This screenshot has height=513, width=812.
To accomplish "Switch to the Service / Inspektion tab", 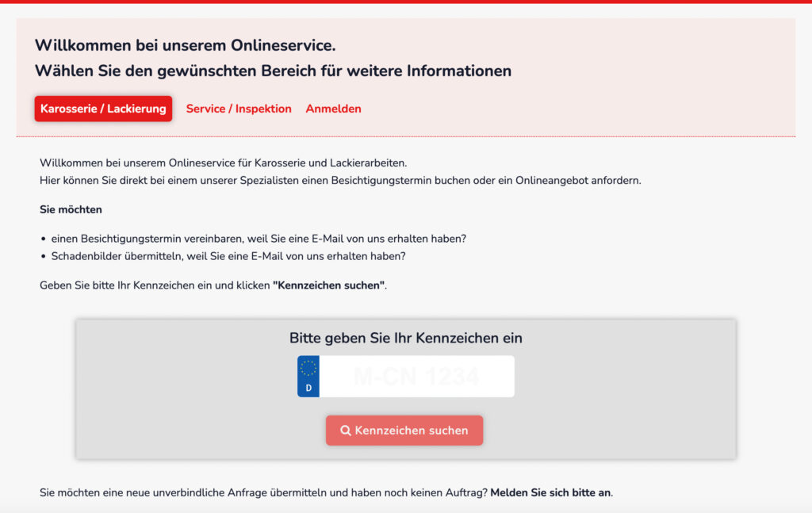I will (239, 109).
